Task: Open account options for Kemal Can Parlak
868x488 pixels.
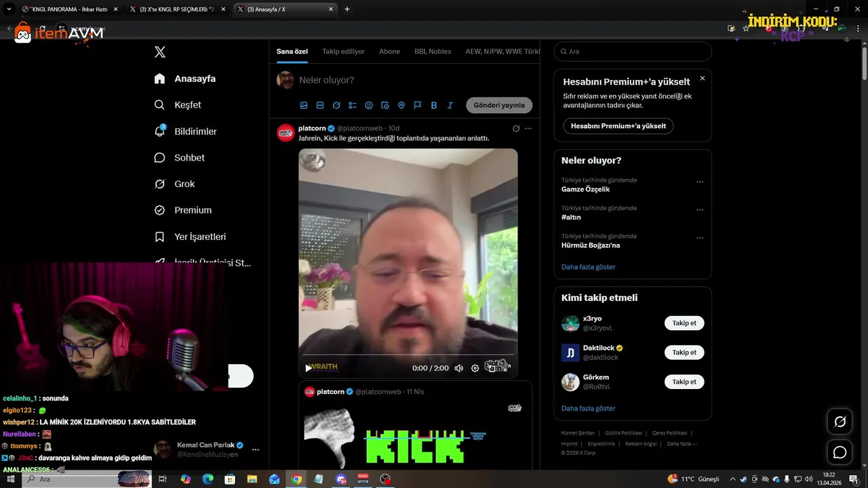Action: coord(256,449)
